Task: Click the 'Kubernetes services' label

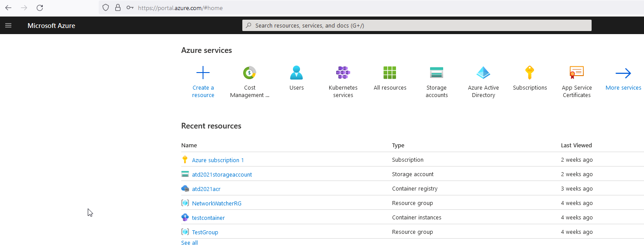Action: click(x=343, y=91)
